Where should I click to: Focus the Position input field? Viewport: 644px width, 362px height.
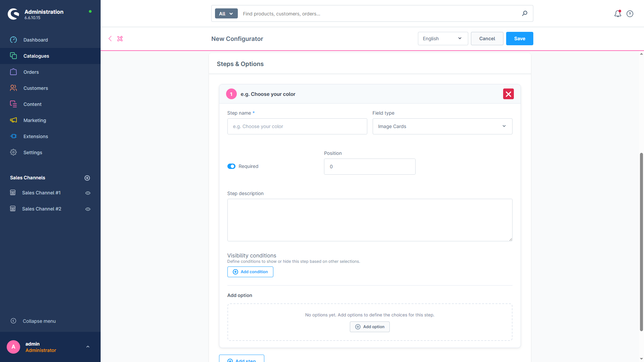(370, 167)
